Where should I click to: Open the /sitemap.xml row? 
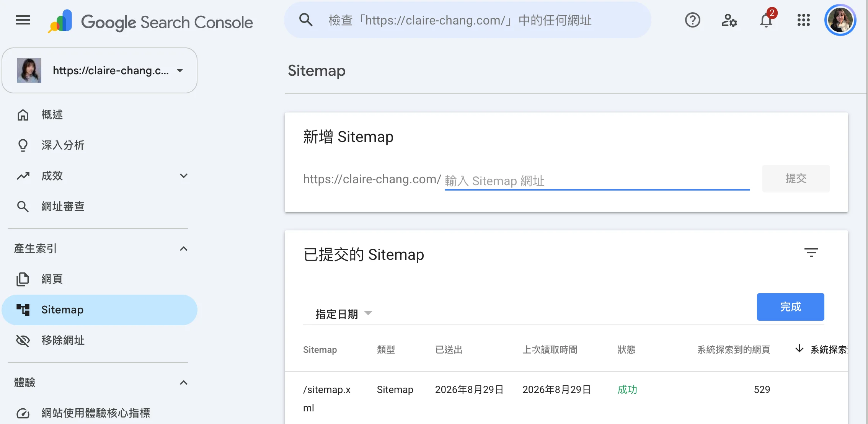(x=566, y=398)
